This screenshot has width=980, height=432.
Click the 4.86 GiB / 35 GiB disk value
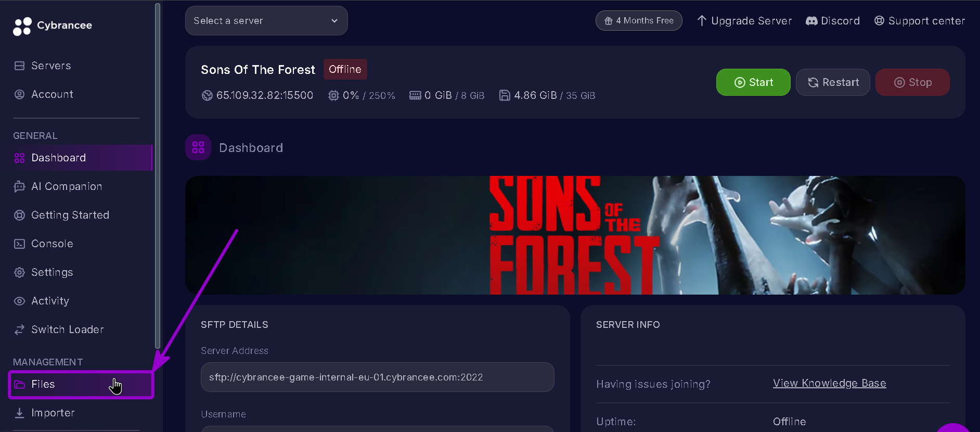[x=555, y=95]
